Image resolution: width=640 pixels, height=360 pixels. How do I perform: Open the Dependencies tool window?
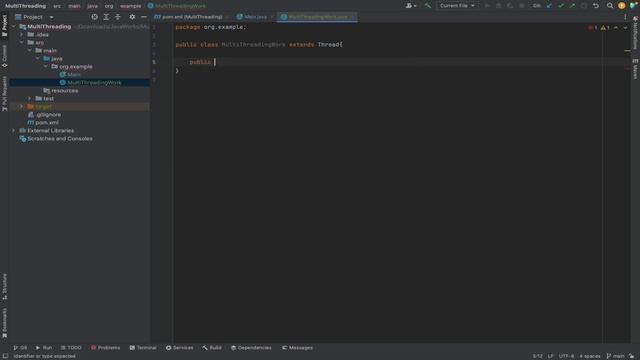(x=251, y=348)
